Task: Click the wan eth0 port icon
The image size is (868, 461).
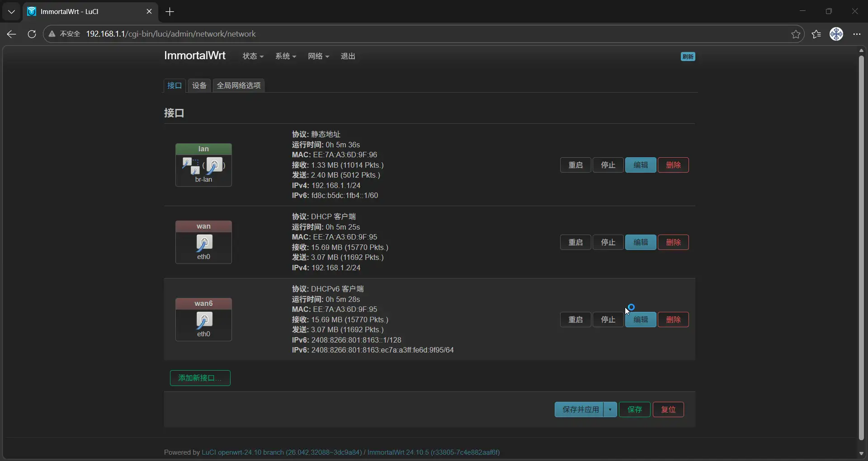Action: click(x=204, y=243)
